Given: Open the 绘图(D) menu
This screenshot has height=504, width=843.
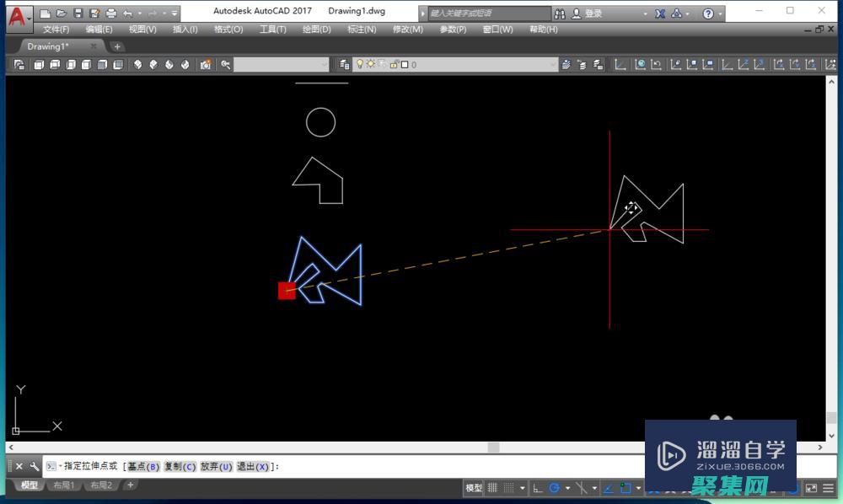Looking at the screenshot, I should 316,29.
